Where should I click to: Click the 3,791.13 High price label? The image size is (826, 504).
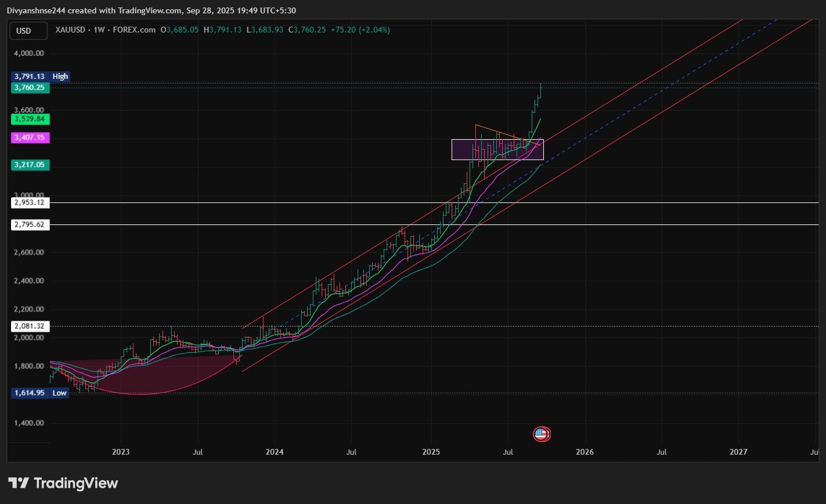click(x=41, y=77)
